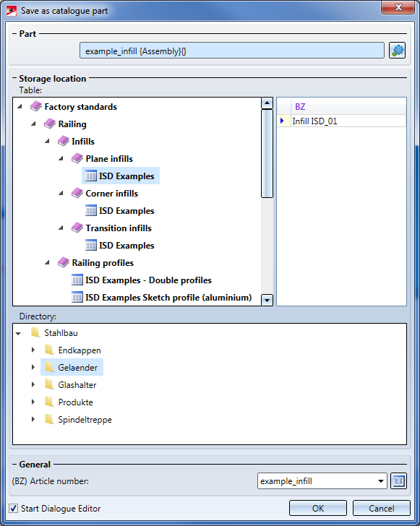Click the application icon in the title bar
Image resolution: width=420 pixels, height=526 pixels.
(12, 11)
